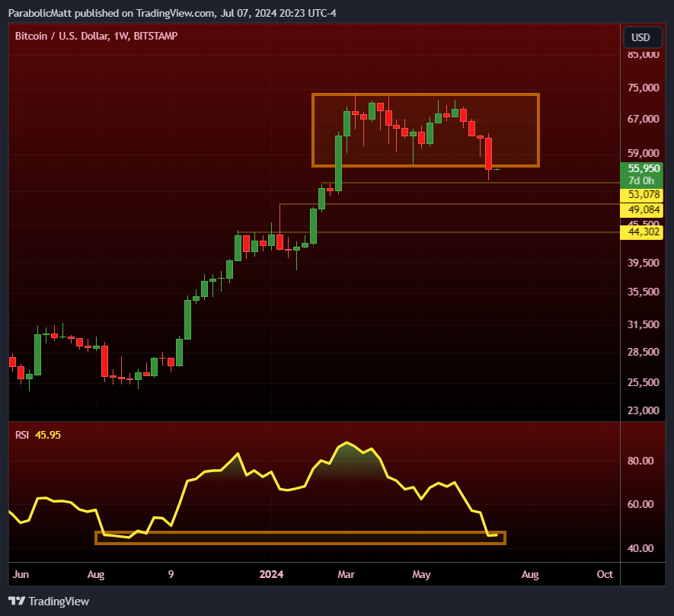Select the orange RSI support box
The width and height of the screenshot is (674, 616).
(x=301, y=538)
